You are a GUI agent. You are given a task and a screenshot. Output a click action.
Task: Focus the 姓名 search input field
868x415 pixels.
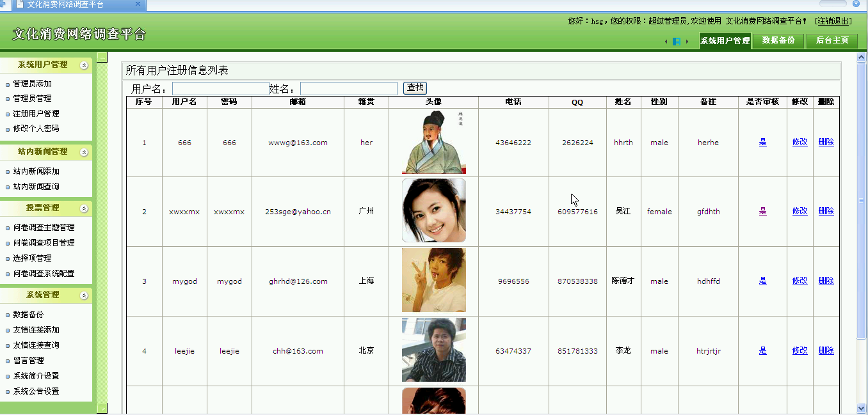point(349,88)
